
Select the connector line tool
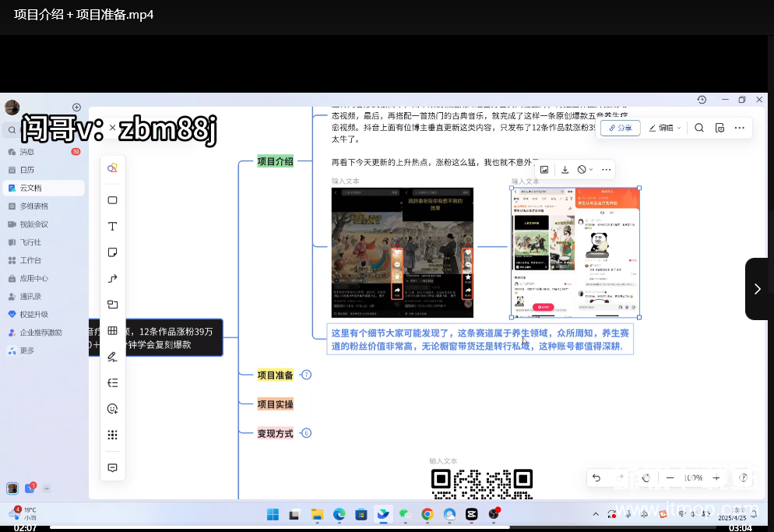[x=113, y=279]
